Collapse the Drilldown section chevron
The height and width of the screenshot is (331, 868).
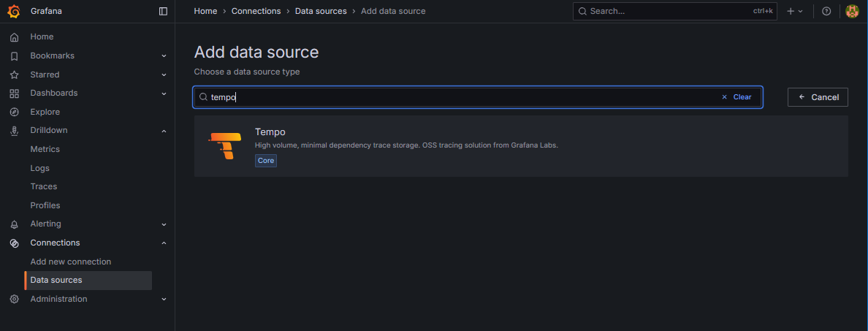point(164,131)
